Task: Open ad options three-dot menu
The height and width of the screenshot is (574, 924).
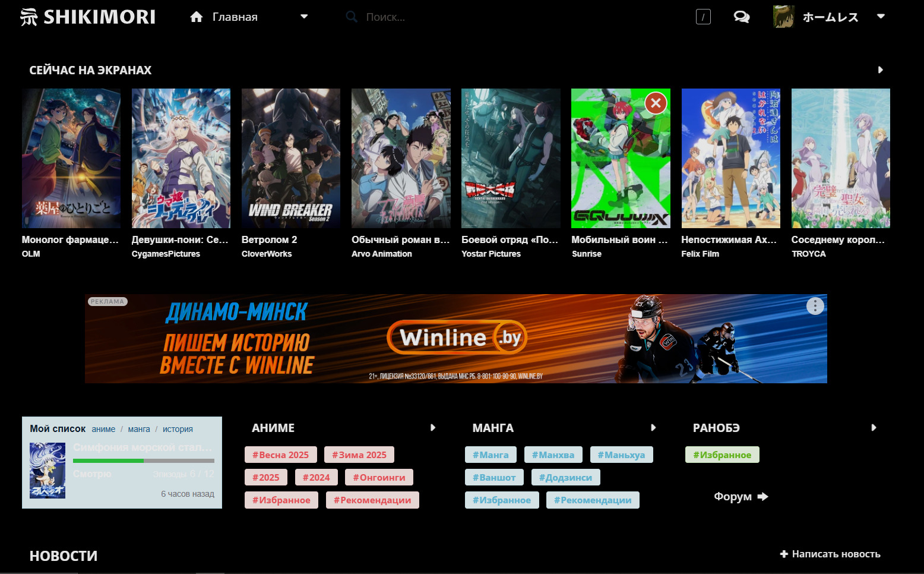Action: [815, 306]
